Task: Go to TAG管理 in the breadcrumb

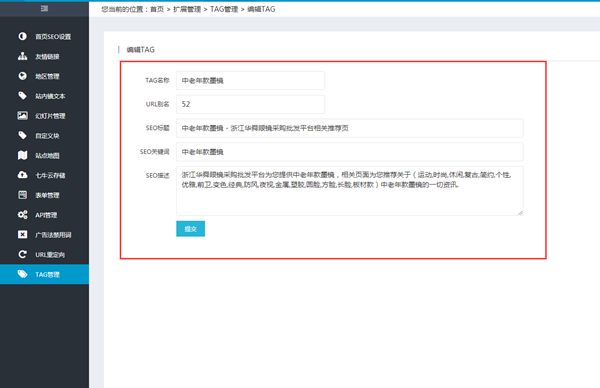Action: (224, 9)
